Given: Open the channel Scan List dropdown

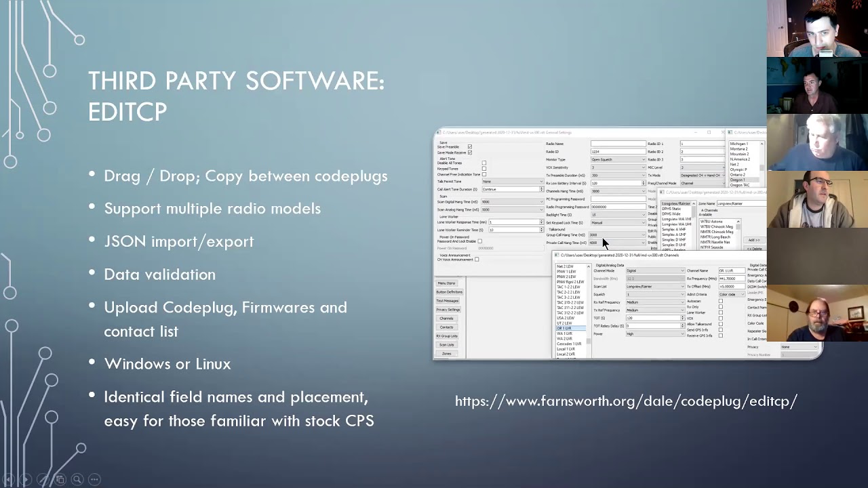Looking at the screenshot, I should click(x=655, y=287).
